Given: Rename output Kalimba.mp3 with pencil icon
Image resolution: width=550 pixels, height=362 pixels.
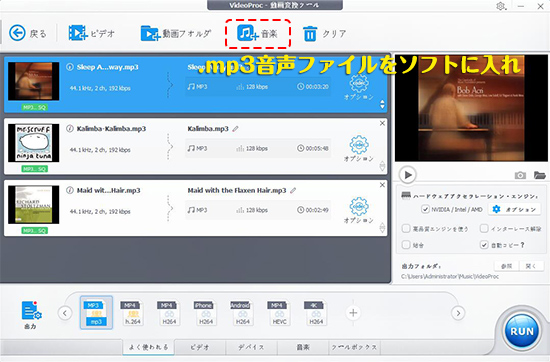Looking at the screenshot, I should (235, 129).
